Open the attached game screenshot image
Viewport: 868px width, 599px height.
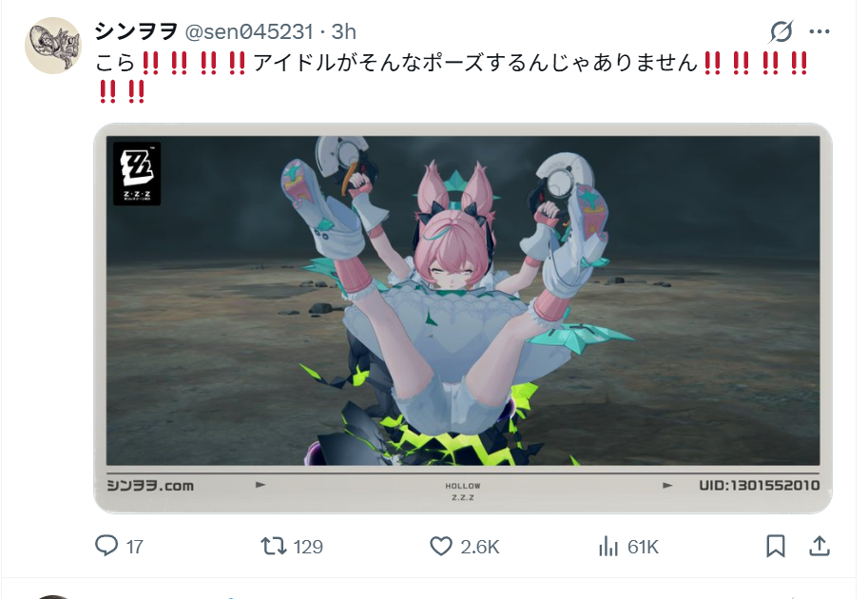(463, 319)
